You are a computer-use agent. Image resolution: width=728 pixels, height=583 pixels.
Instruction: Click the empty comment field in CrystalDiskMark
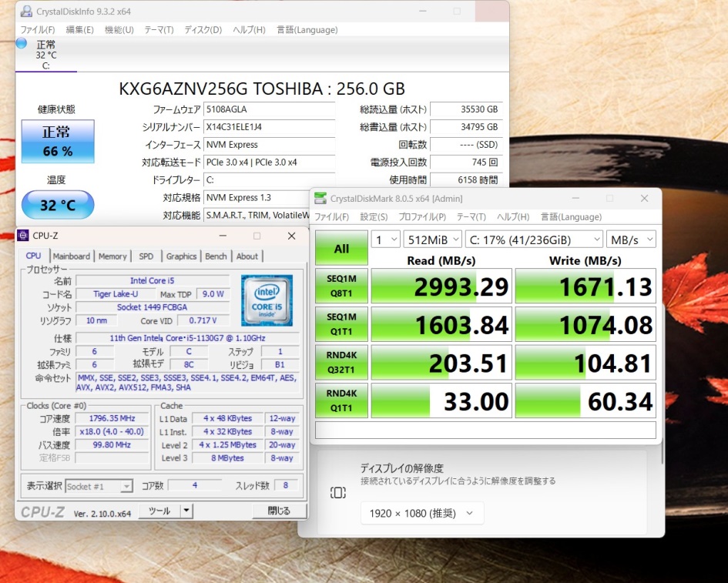[x=485, y=430]
